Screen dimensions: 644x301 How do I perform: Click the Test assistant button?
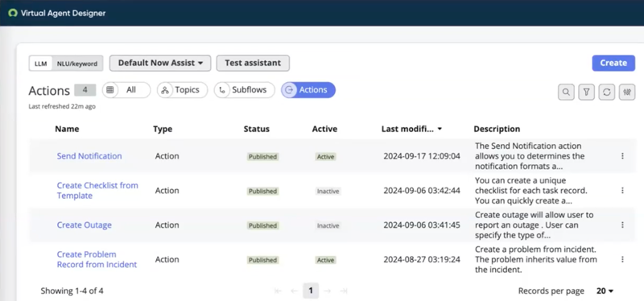click(x=253, y=64)
